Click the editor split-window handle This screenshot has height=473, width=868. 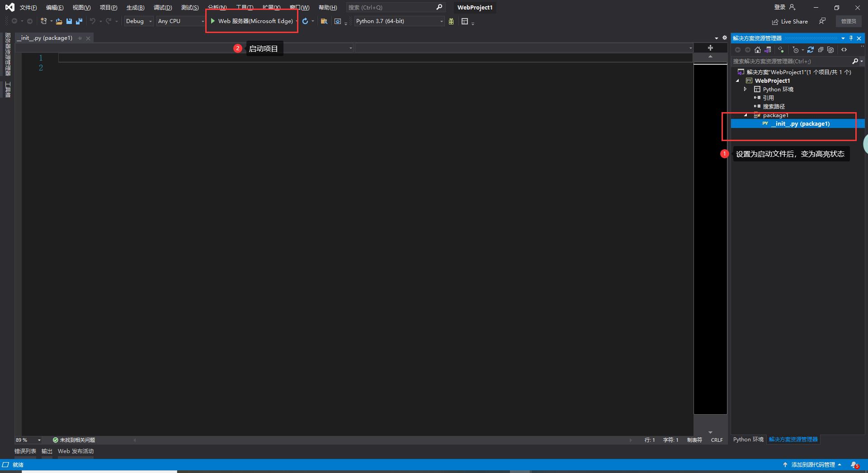710,48
